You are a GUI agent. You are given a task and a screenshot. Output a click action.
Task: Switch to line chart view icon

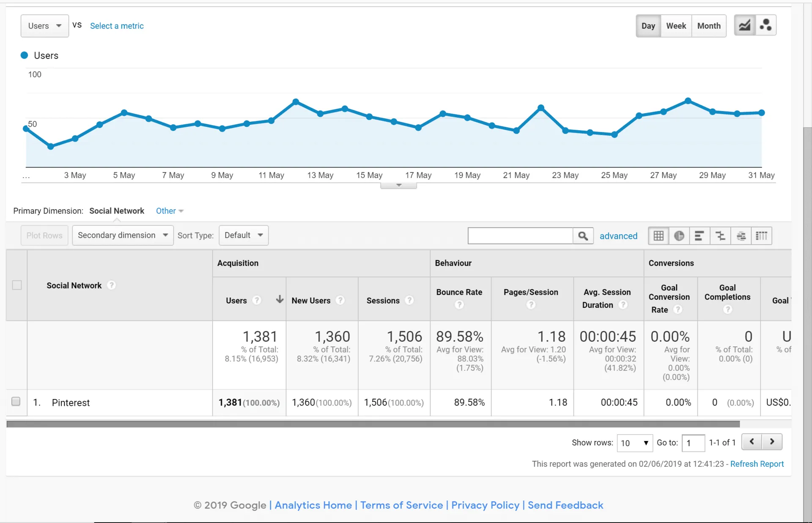click(x=745, y=26)
